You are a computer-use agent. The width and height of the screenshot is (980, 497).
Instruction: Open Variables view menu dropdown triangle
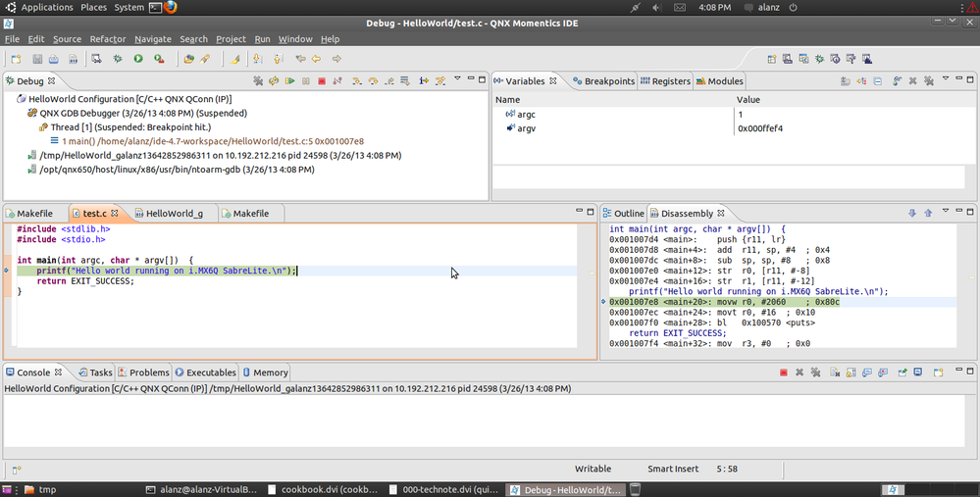click(946, 78)
